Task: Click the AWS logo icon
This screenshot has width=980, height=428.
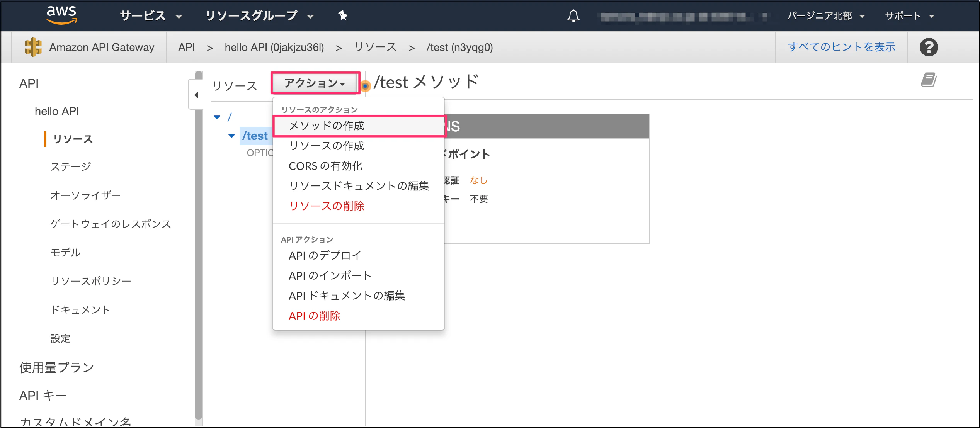Action: pos(61,15)
